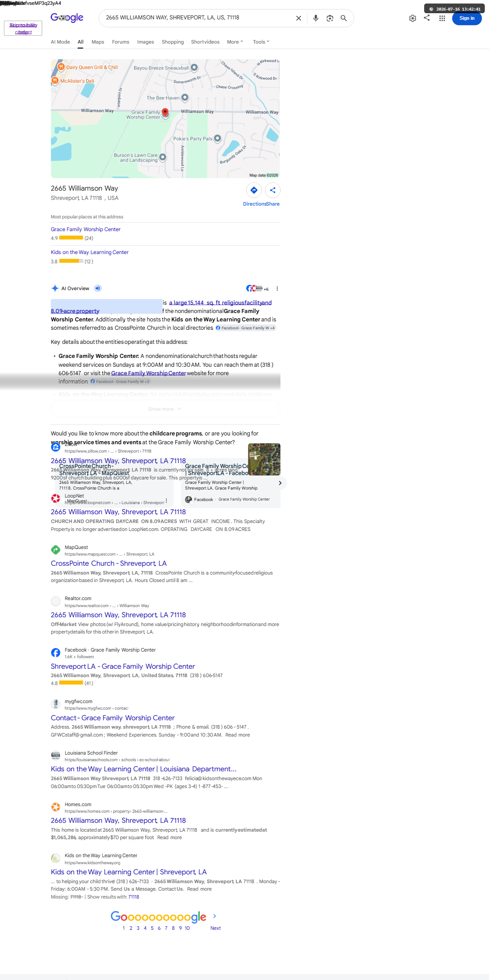
Task: Submit search with magnifier icon
Action: [x=344, y=18]
